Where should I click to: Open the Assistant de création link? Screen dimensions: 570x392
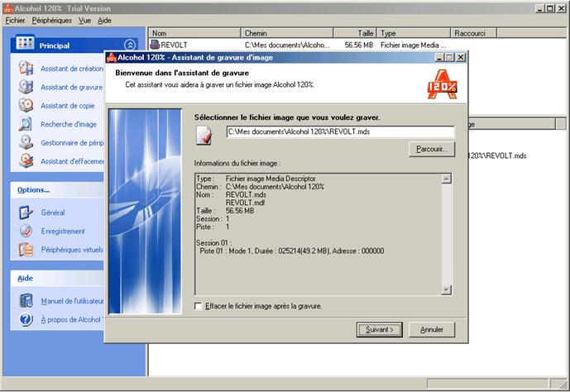[x=72, y=69]
